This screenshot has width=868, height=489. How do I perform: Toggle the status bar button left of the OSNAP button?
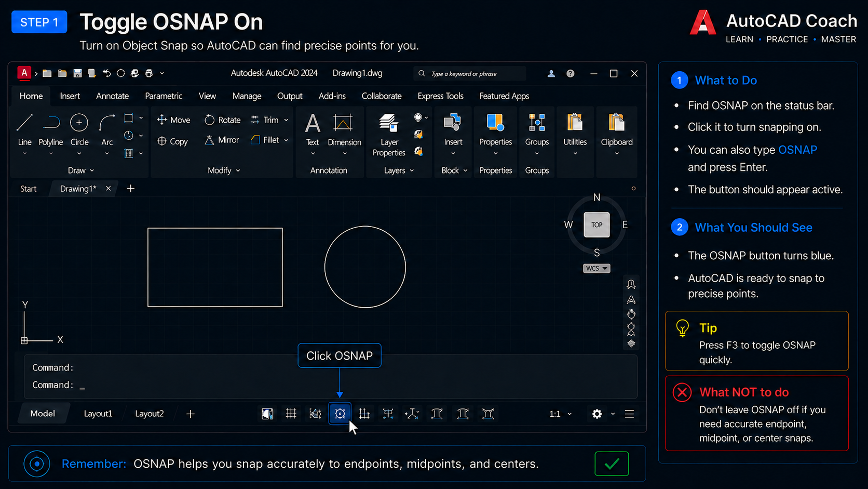315,414
